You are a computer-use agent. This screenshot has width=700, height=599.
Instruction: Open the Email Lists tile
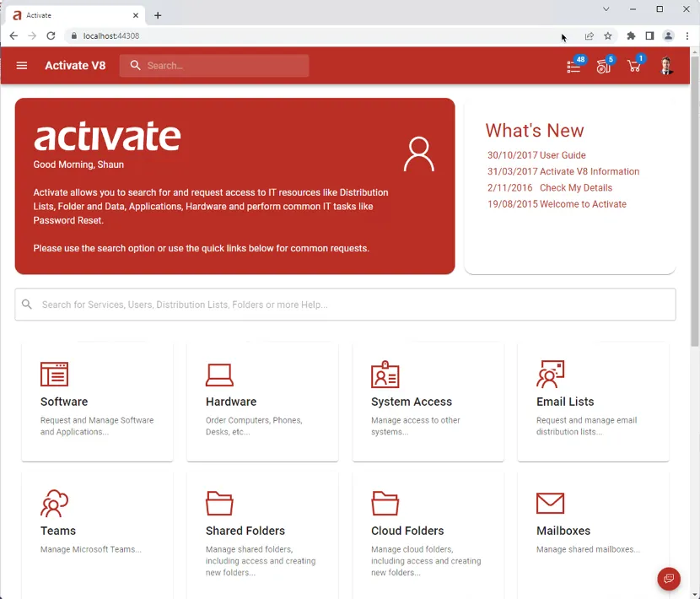tap(593, 402)
